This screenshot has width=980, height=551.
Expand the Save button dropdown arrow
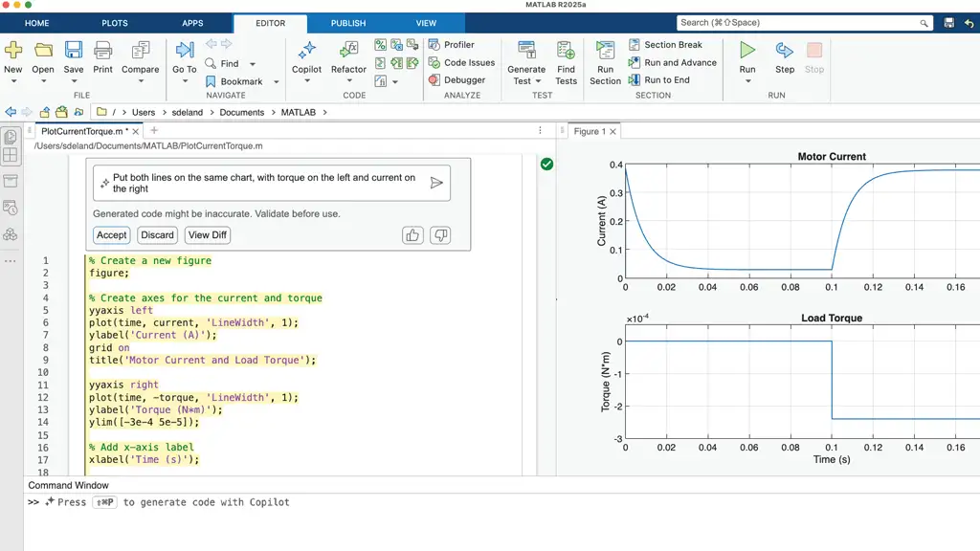[74, 81]
